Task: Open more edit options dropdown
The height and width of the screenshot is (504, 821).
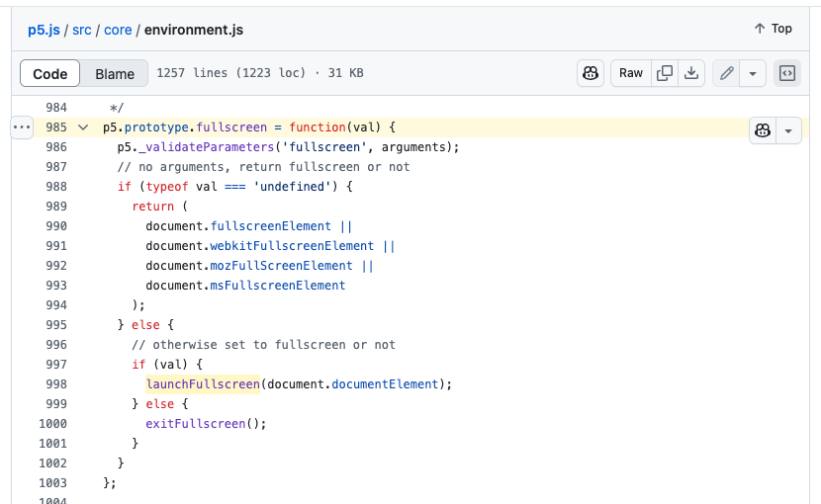Action: (753, 73)
